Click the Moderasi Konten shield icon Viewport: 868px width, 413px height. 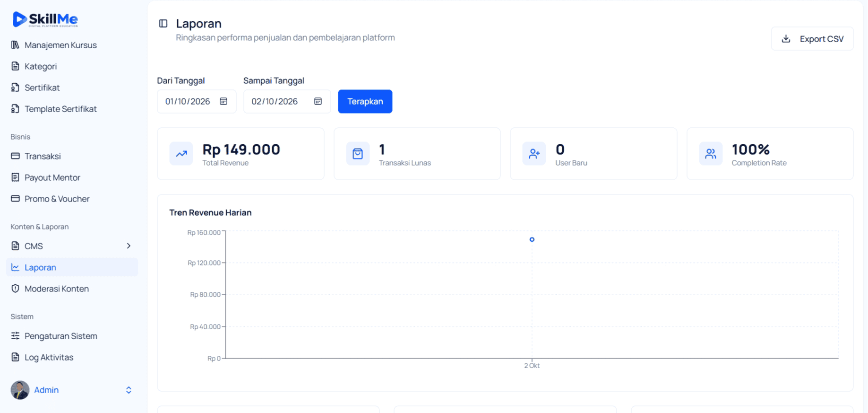click(15, 289)
